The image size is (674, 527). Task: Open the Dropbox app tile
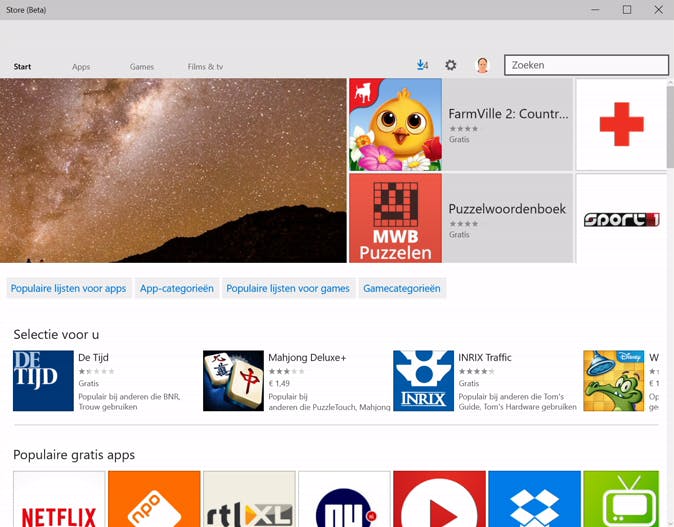[x=535, y=499]
